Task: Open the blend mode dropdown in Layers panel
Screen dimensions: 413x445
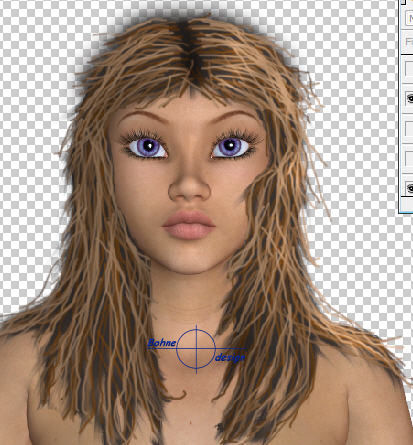Action: click(409, 18)
